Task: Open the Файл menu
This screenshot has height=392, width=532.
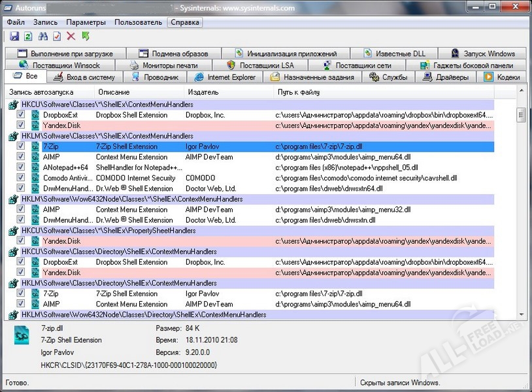Action: 16,22
